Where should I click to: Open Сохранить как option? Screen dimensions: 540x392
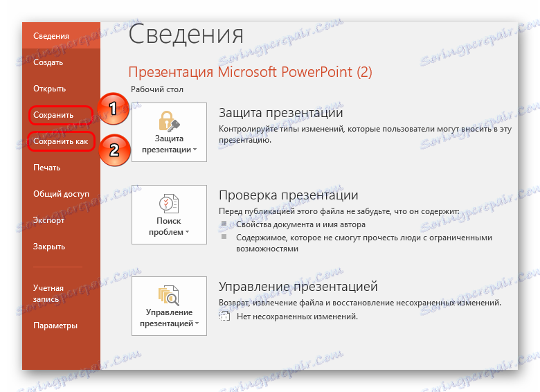tap(61, 141)
